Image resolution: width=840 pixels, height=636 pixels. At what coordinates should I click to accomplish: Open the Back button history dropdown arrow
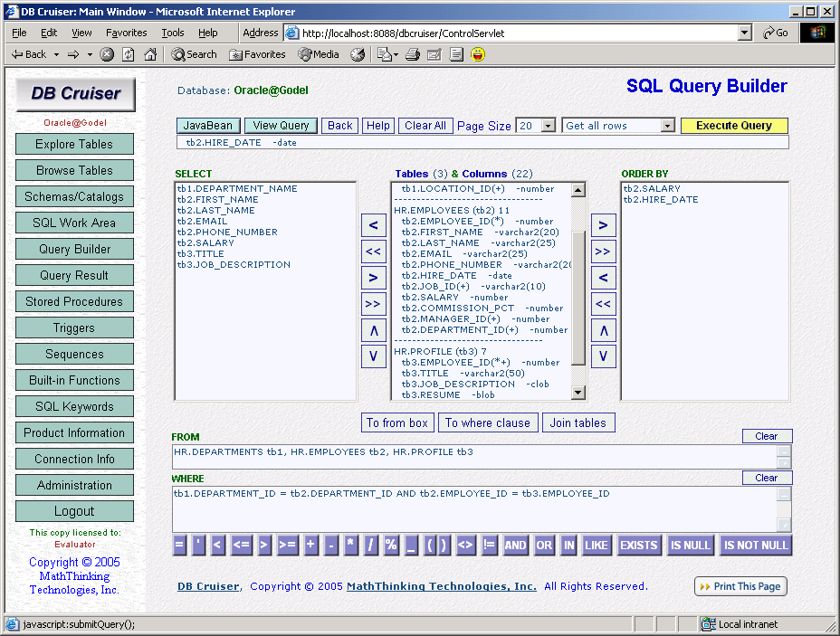56,54
